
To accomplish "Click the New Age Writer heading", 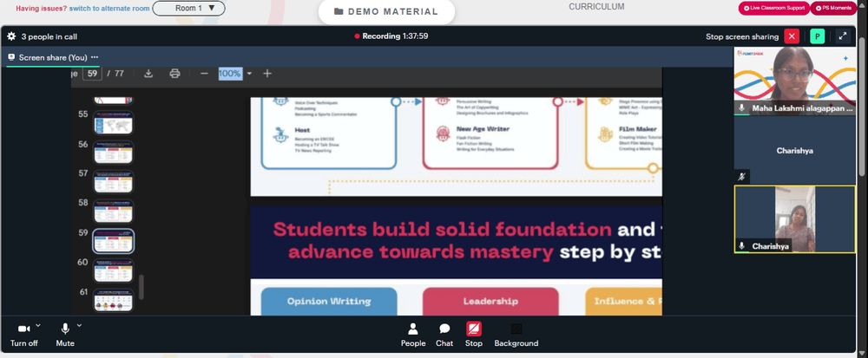I will [483, 129].
